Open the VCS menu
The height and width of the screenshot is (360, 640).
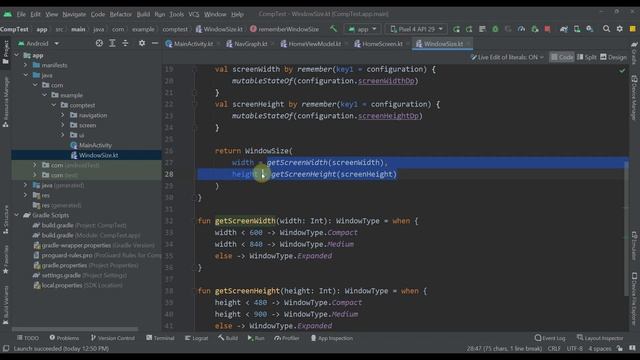(x=193, y=14)
